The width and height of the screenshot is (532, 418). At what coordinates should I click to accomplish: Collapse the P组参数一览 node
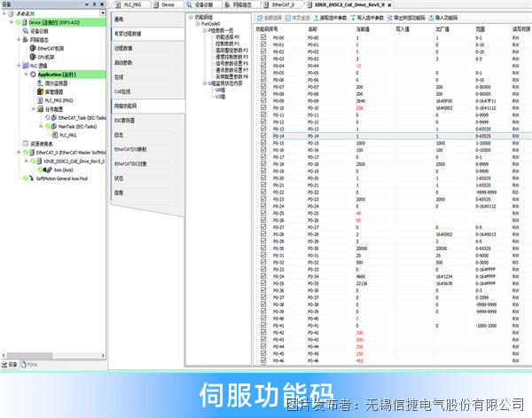point(205,30)
